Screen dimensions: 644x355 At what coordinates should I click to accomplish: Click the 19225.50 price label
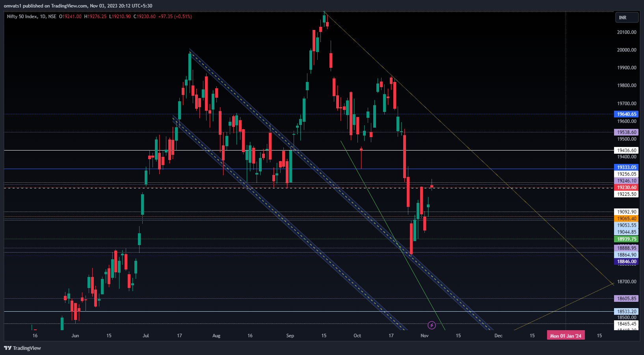pyautogui.click(x=626, y=194)
